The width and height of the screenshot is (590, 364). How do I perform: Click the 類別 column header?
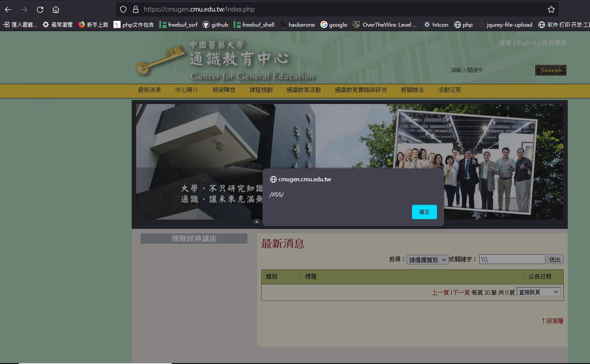(271, 276)
